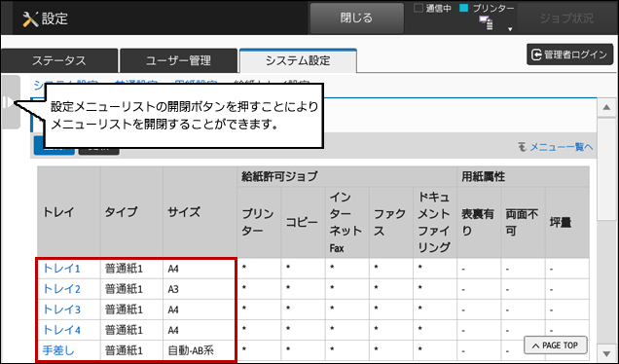Click the wrench and screwdriver 設定 icon
This screenshot has width=619, height=364.
(30, 18)
